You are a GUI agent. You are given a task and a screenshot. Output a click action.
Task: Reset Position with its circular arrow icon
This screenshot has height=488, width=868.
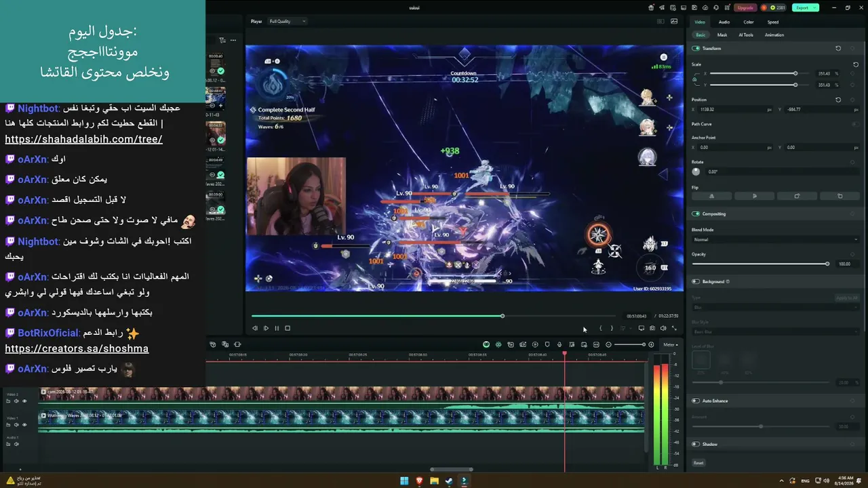tap(838, 100)
